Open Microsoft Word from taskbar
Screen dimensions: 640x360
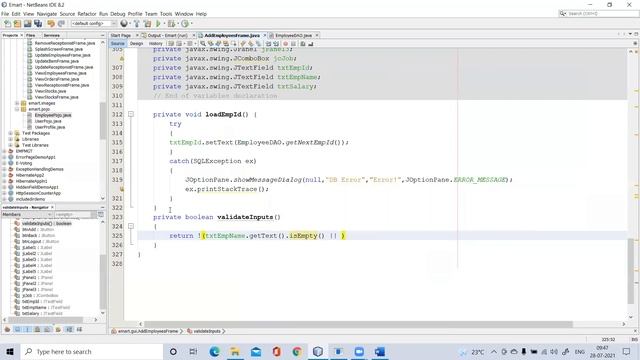[380, 351]
